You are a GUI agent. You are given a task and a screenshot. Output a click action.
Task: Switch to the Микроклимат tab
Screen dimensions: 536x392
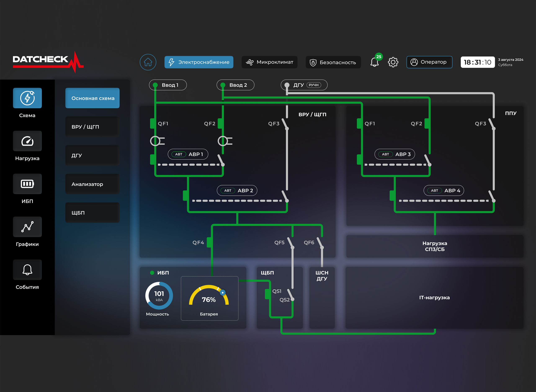click(x=269, y=62)
